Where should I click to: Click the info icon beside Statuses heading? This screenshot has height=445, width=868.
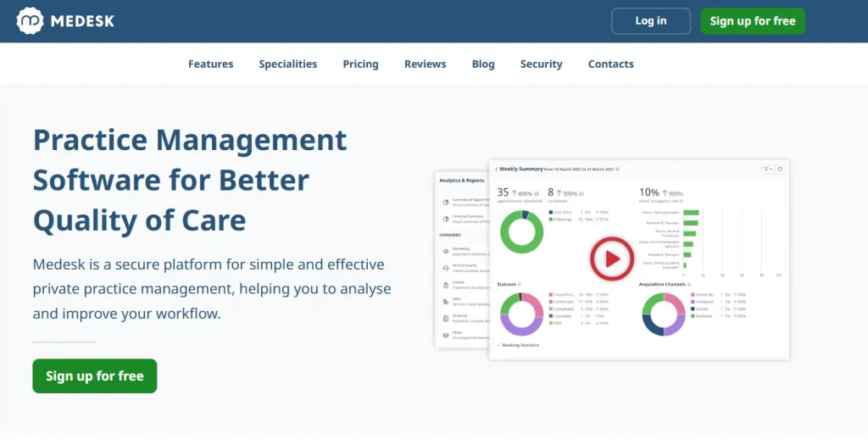pyautogui.click(x=520, y=285)
